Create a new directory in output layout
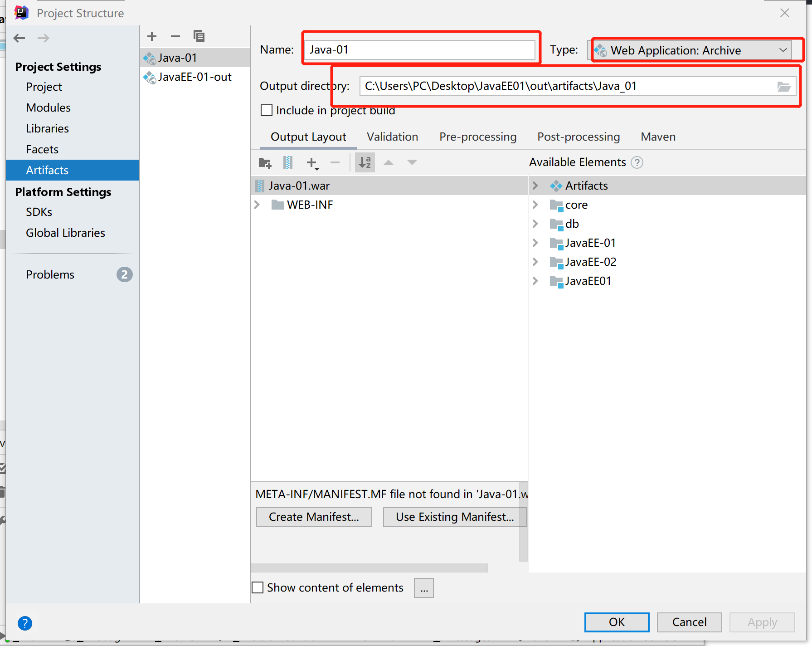Image resolution: width=812 pixels, height=646 pixels. tap(265, 162)
